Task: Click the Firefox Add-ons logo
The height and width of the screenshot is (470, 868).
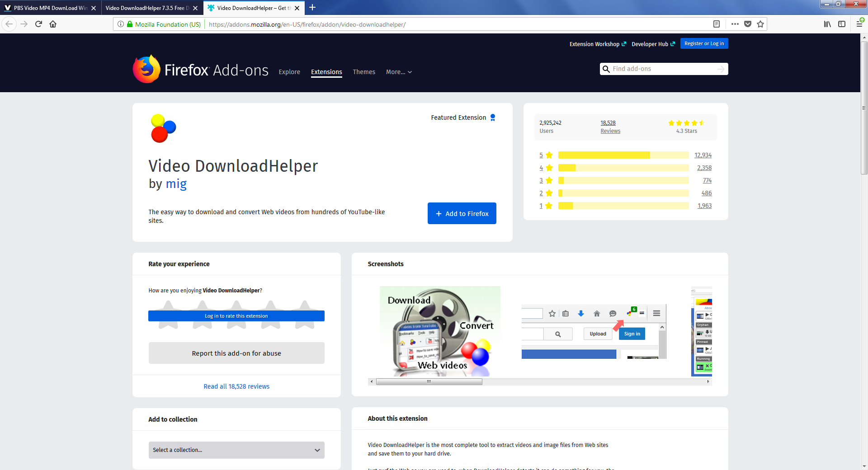Action: tap(201, 70)
